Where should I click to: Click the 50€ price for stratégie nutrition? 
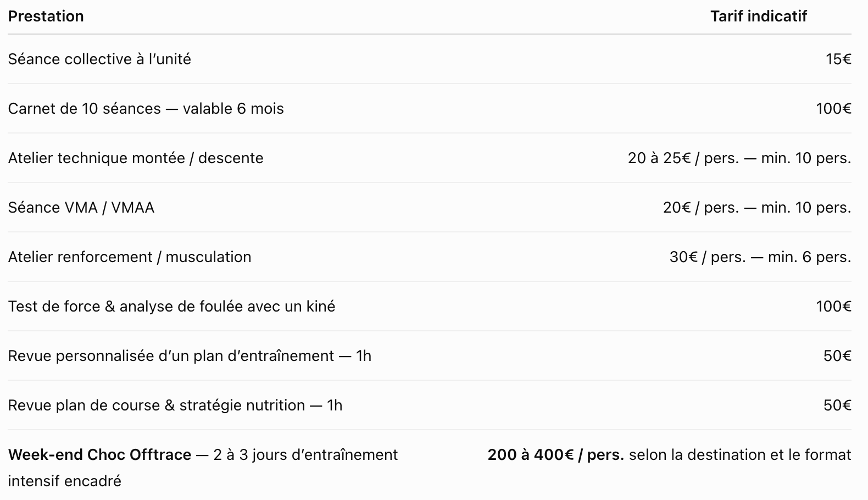click(837, 405)
